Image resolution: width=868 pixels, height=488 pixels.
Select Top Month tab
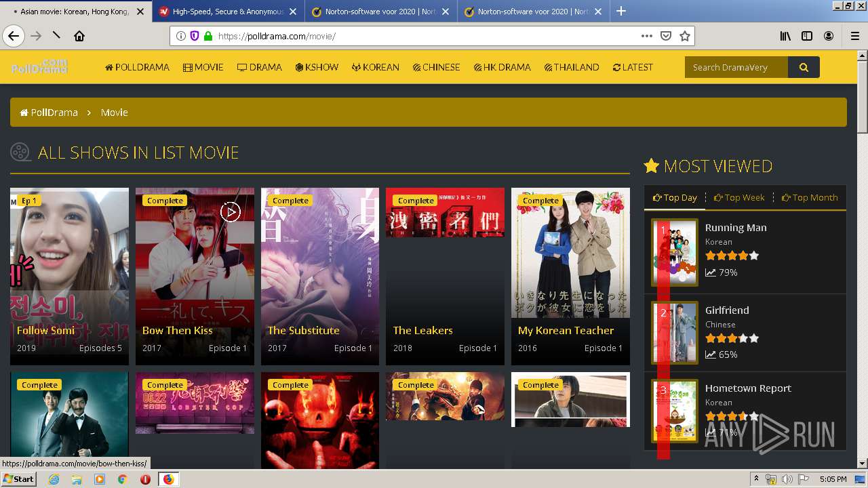pos(810,197)
